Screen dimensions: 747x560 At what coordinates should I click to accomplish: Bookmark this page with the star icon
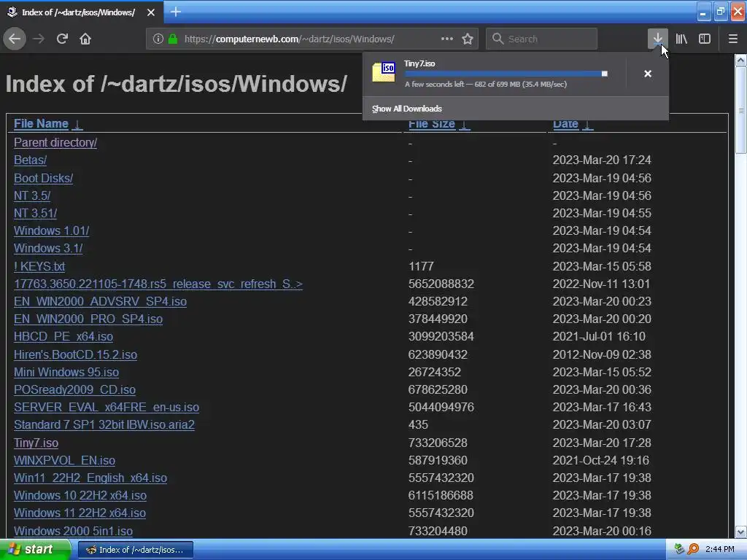[468, 39]
